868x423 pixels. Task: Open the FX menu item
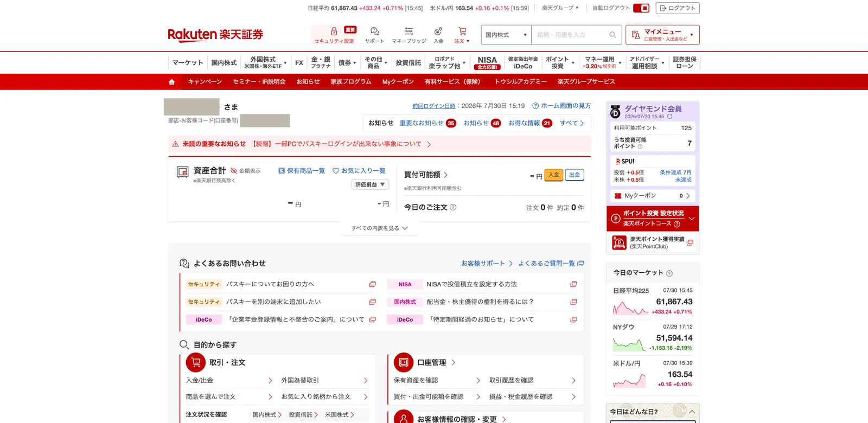[299, 63]
